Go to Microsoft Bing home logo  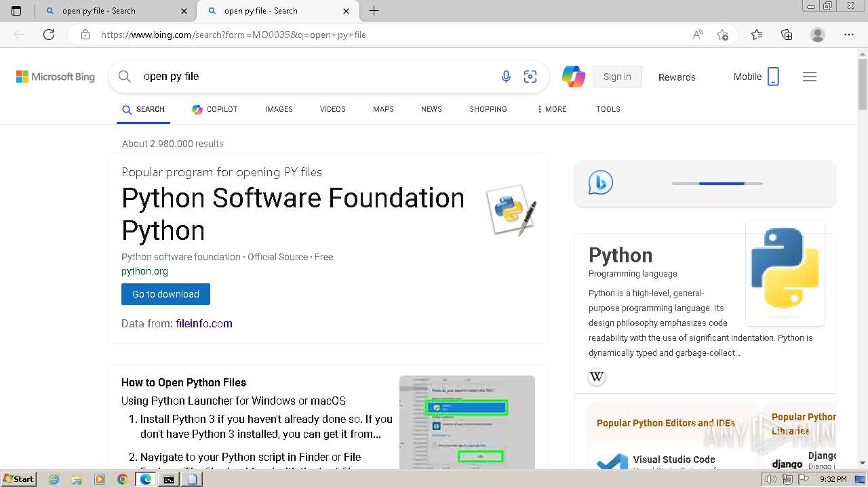point(56,77)
